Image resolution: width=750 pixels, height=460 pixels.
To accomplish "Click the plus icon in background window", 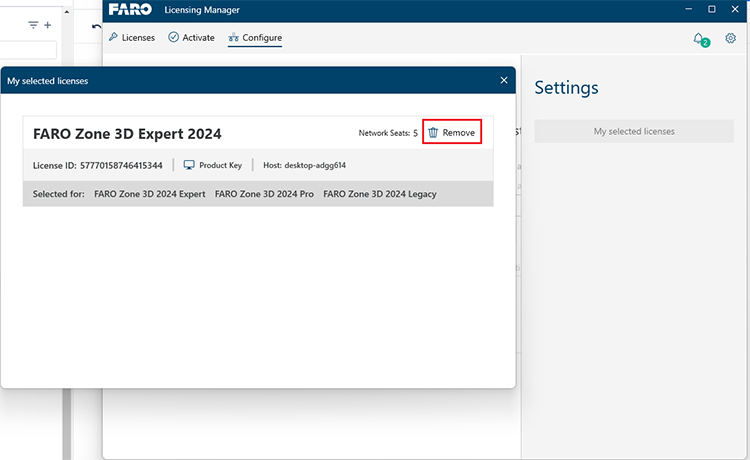I will pos(47,25).
